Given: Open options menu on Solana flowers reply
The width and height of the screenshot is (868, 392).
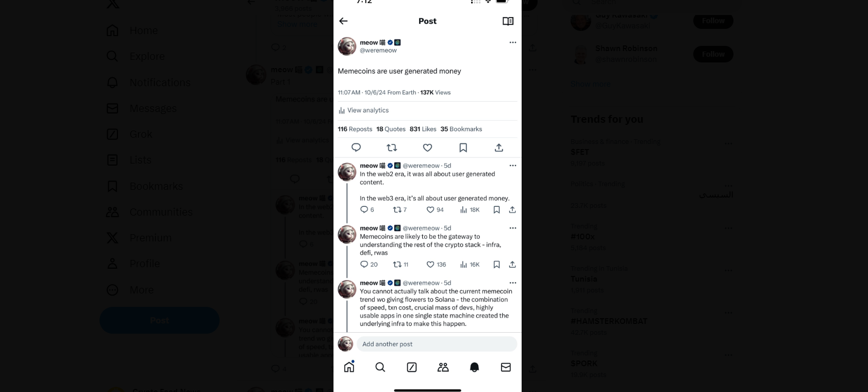Looking at the screenshot, I should (512, 283).
